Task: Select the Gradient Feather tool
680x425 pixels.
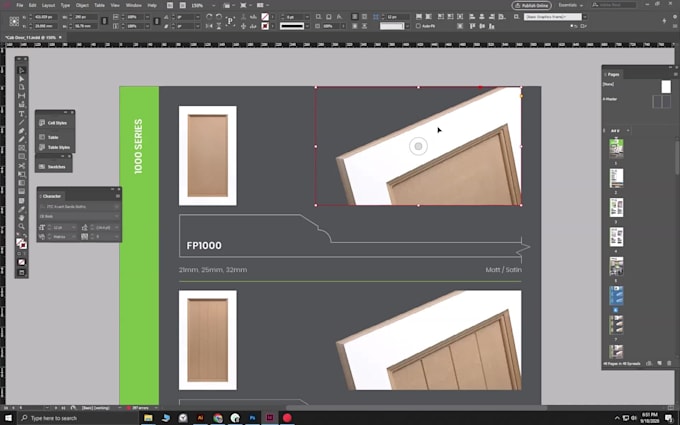Action: point(21,192)
